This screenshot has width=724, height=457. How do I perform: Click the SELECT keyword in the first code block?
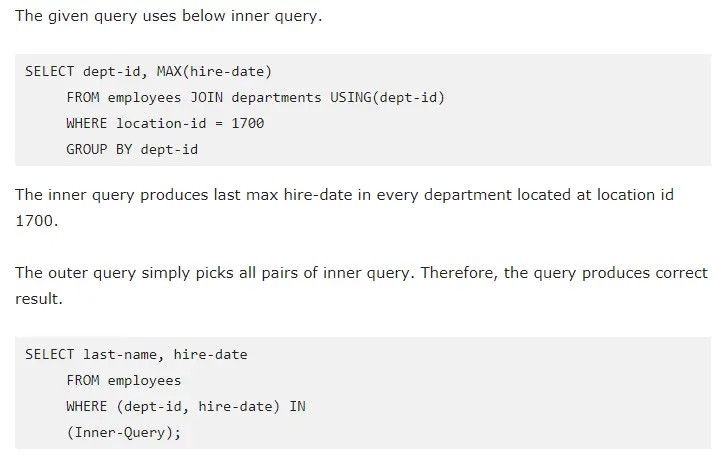tap(50, 71)
